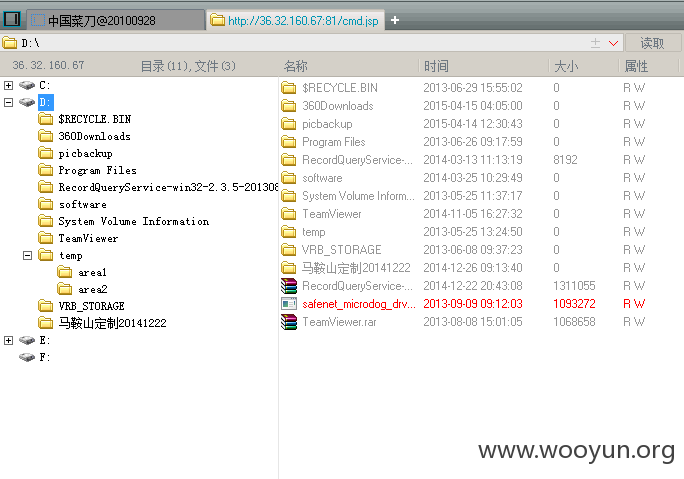Viewport: 684px width, 479px height.
Task: Sort by 名称 column header
Action: (x=296, y=66)
